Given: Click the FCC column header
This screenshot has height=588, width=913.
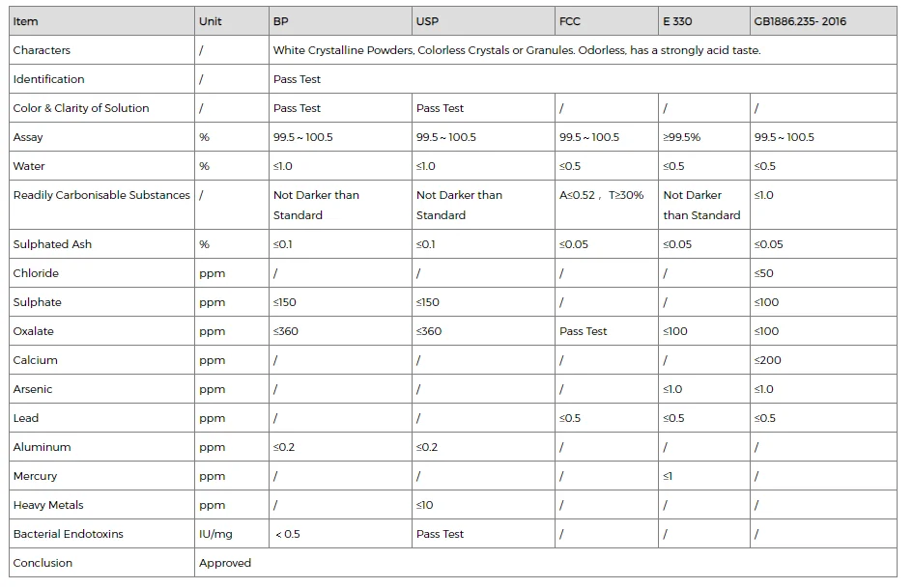Looking at the screenshot, I should tap(606, 21).
